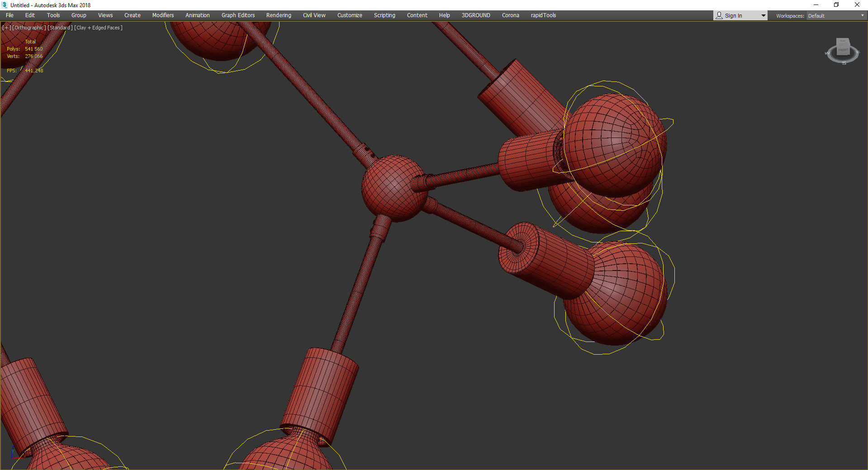Open the File menu
Viewport: 868px width, 470px height.
point(9,15)
